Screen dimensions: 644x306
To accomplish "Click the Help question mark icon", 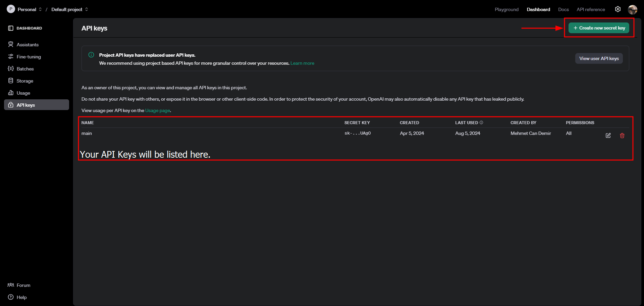I will pos(11,297).
